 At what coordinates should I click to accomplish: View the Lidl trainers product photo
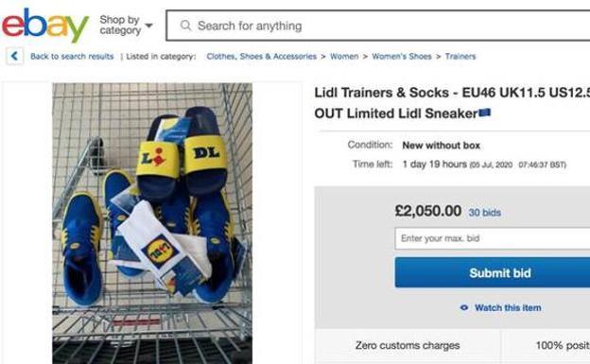point(152,223)
